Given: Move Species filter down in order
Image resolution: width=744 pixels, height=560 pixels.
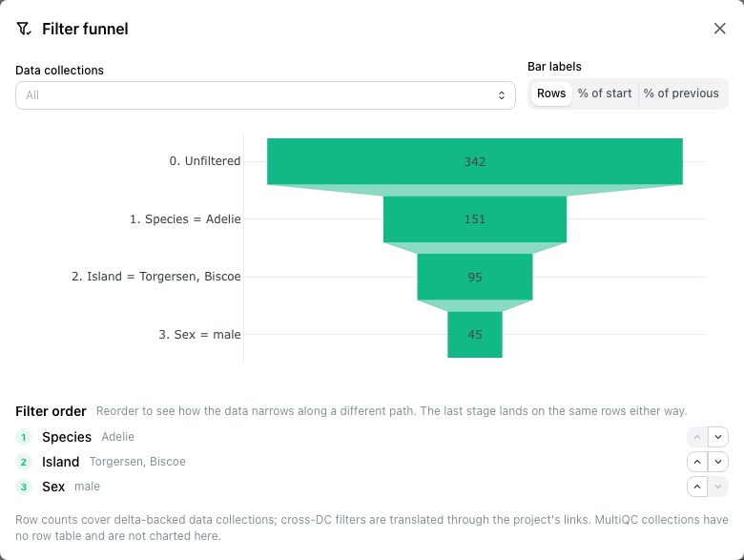Looking at the screenshot, I should point(718,437).
